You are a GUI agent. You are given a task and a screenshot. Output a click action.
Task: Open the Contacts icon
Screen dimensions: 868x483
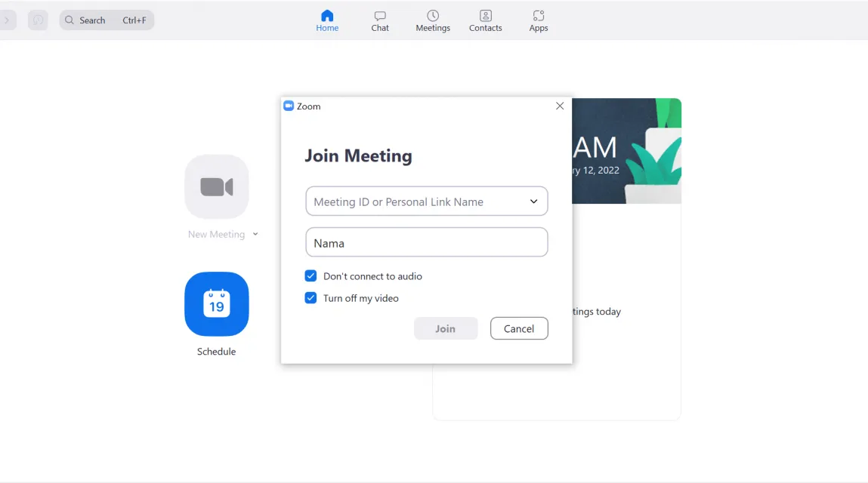point(486,16)
